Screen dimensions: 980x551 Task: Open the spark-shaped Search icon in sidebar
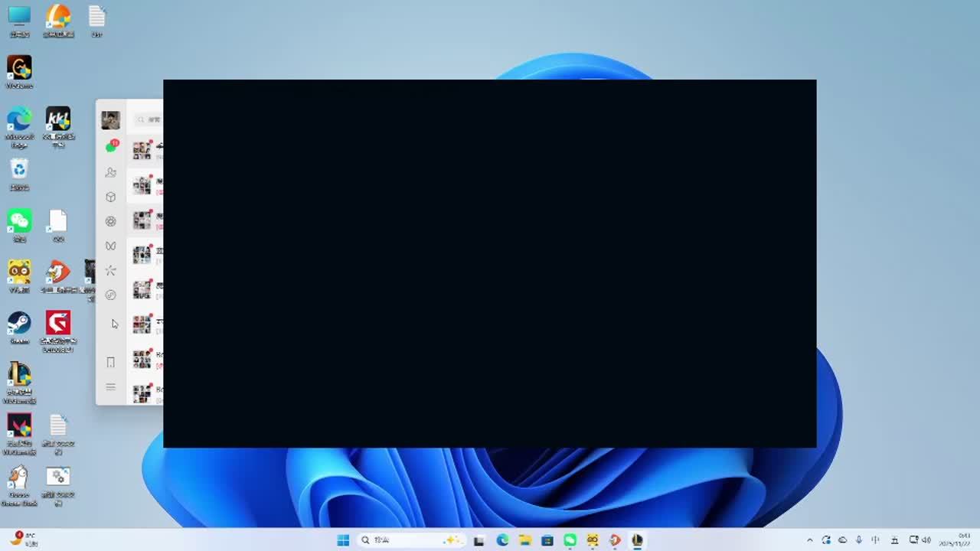tap(111, 270)
